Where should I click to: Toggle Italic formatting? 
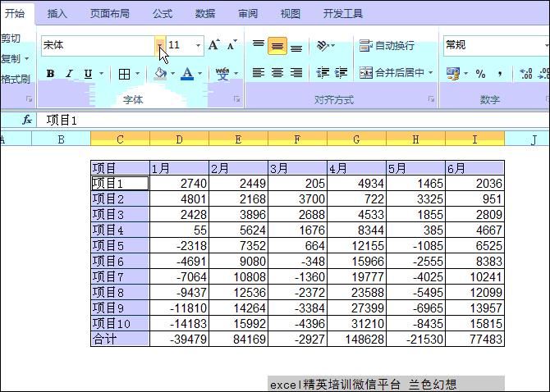pos(70,74)
